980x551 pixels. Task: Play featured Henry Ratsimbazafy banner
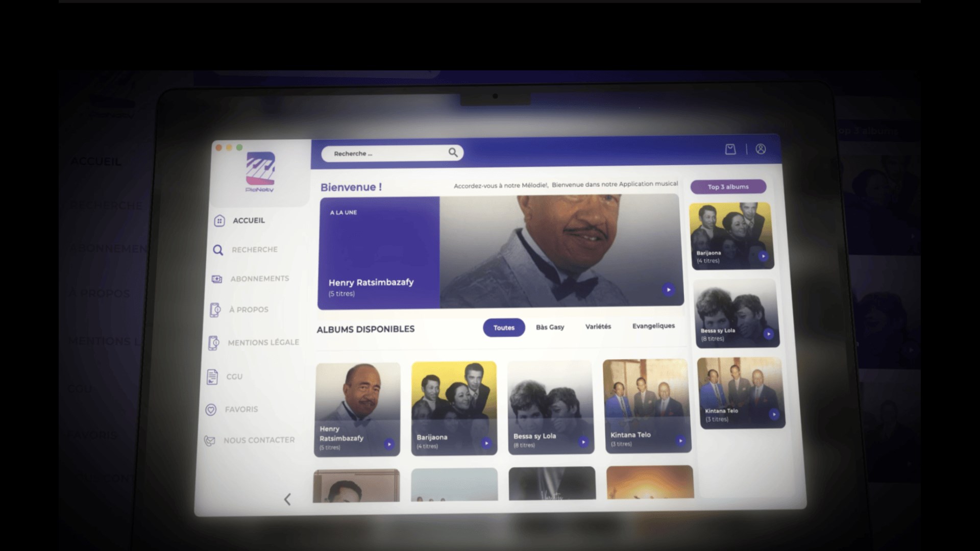coord(668,290)
